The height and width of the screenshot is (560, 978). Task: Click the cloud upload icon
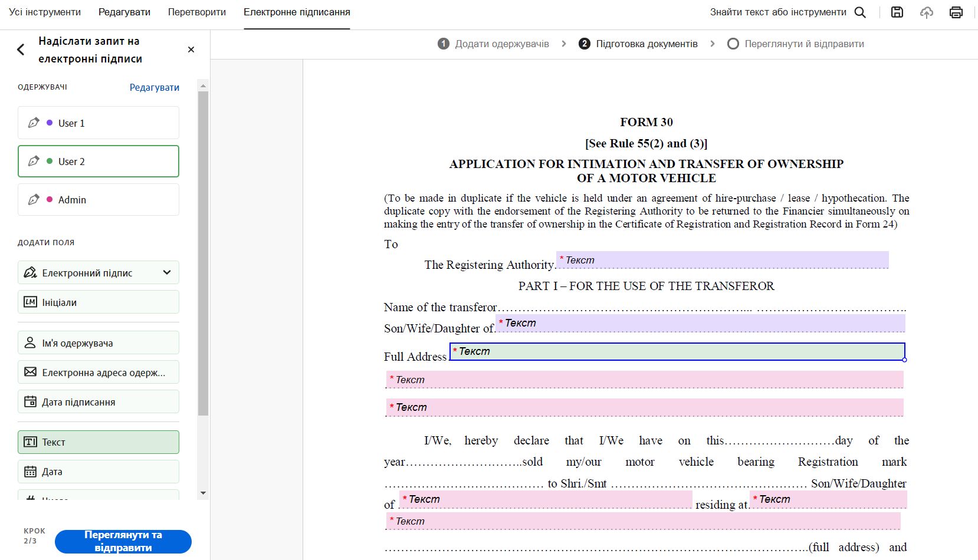tap(927, 12)
